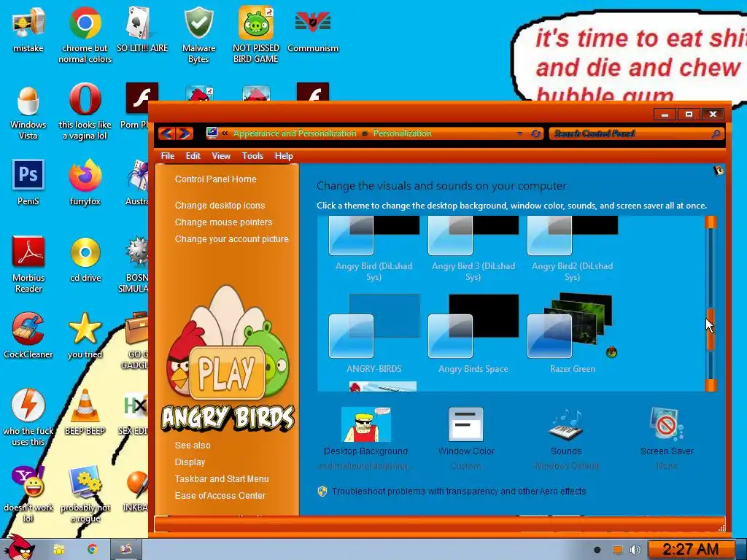Open the Help menu

[284, 156]
